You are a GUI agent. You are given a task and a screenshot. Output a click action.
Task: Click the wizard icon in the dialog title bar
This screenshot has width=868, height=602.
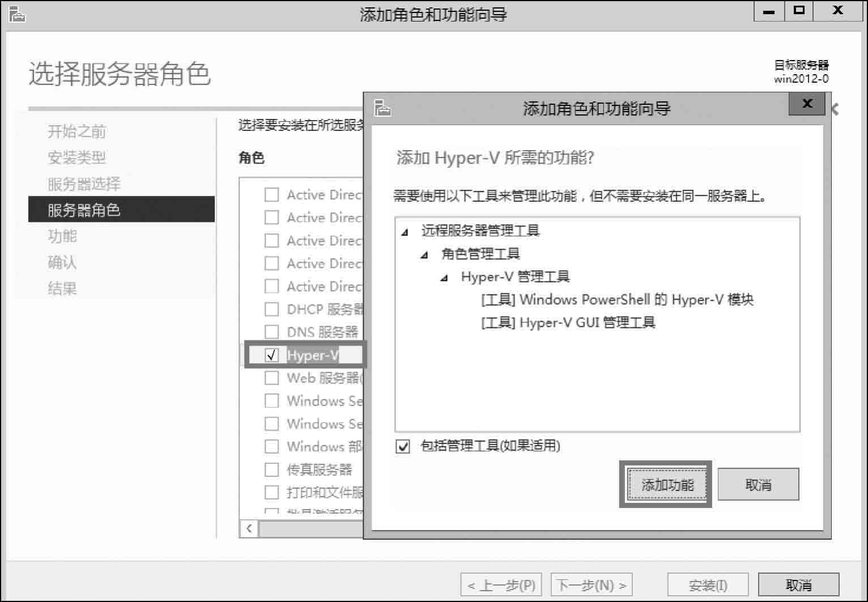tap(383, 108)
